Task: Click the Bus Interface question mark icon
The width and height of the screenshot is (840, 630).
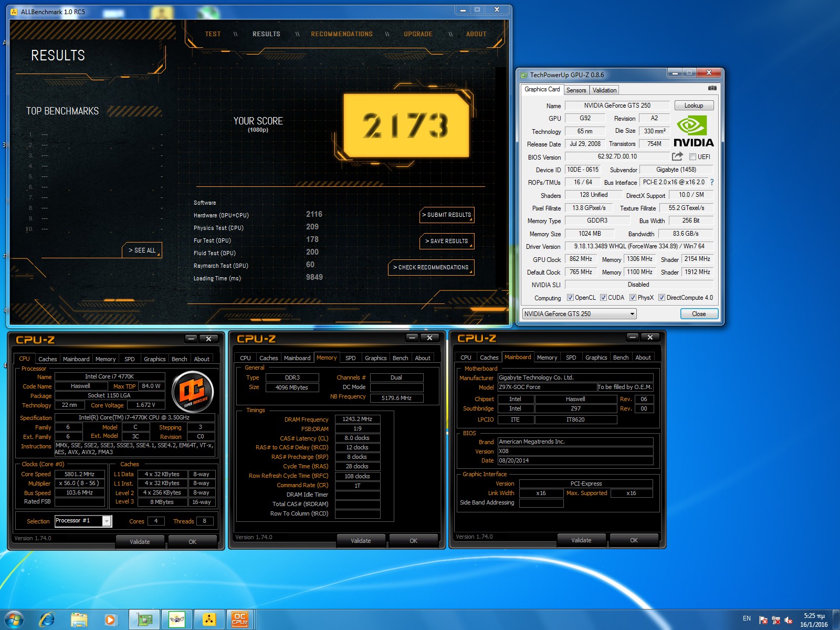Action: pyautogui.click(x=712, y=182)
